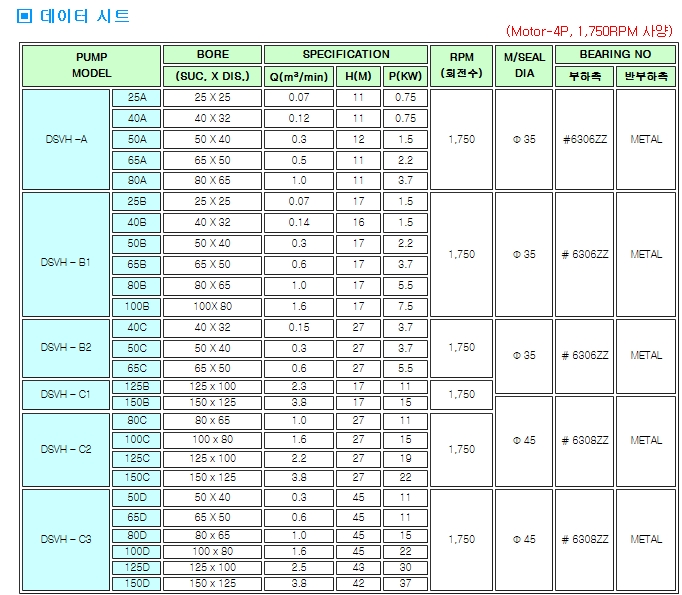Viewport: 682px width, 595px height.
Task: Select the P(KW) sub-header cell
Action: click(x=405, y=76)
